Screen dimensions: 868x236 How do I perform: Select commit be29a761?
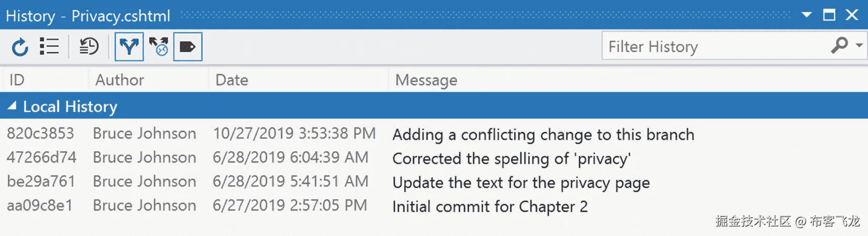click(41, 182)
